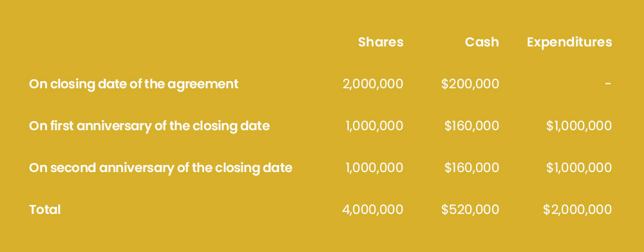Click the Cash column header
Screen dimensions: 644x252
[x=482, y=42]
